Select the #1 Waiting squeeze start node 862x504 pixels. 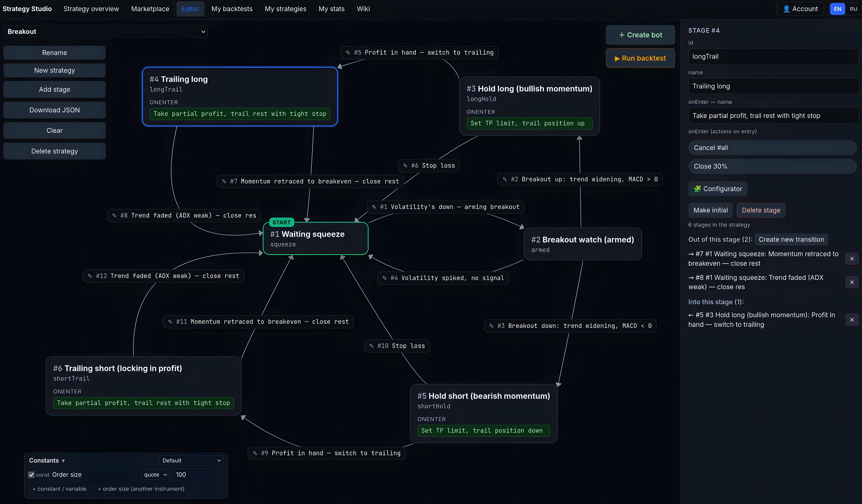tap(315, 239)
